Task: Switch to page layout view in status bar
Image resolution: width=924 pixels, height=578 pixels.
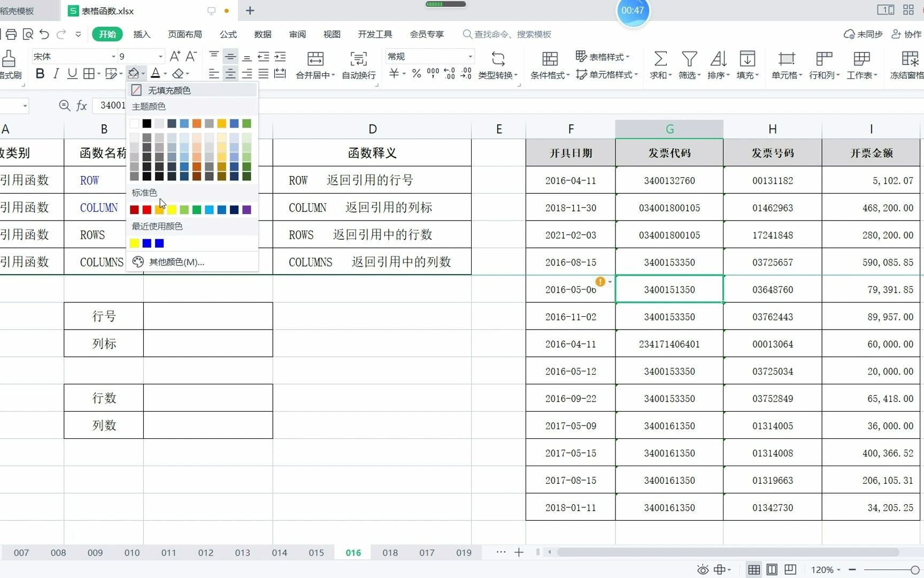Action: click(772, 569)
